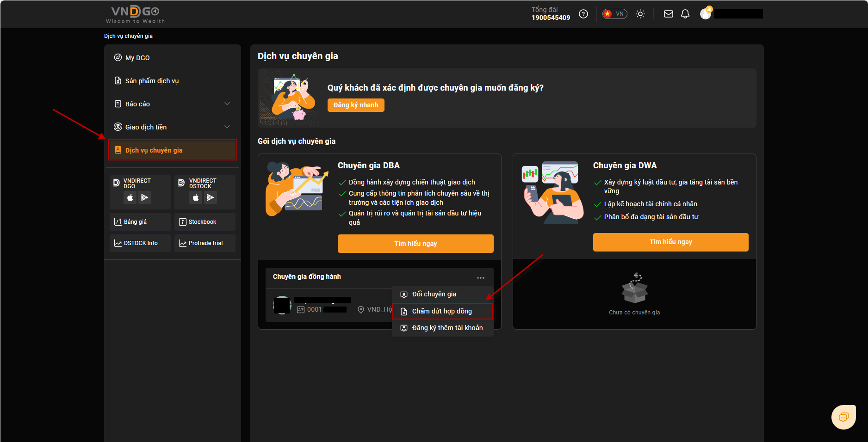This screenshot has width=868, height=442.
Task: Click the user avatar in header
Action: (x=706, y=13)
